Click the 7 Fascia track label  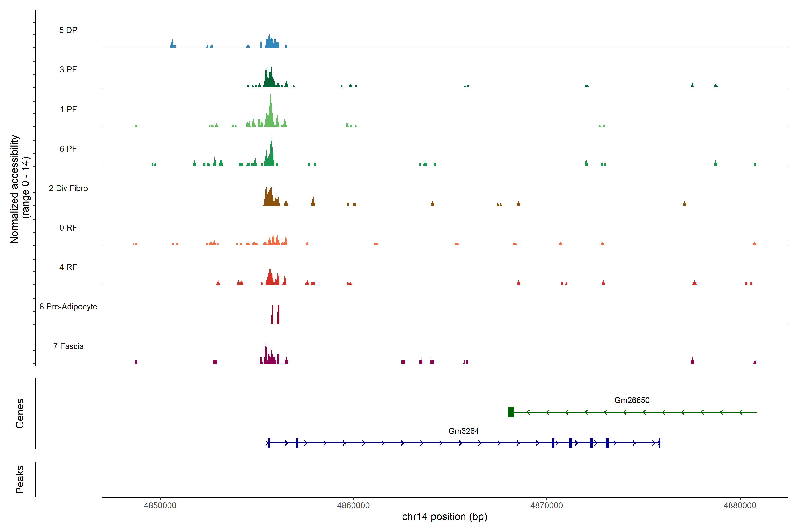tap(68, 346)
